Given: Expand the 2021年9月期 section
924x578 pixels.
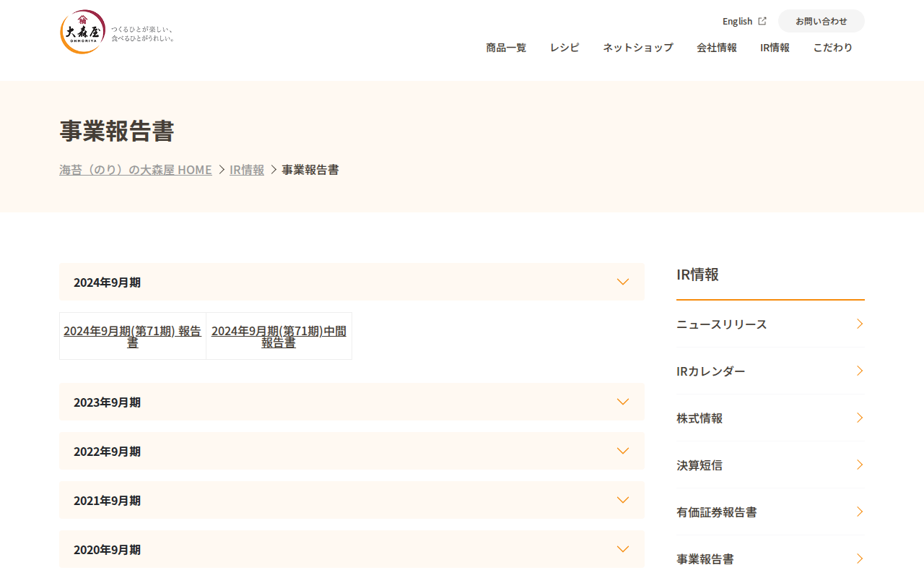Looking at the screenshot, I should [352, 500].
